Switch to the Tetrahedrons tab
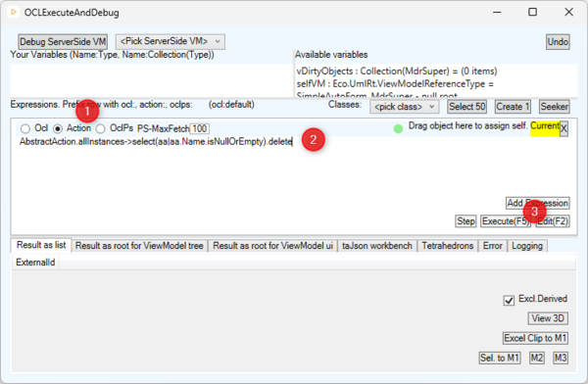This screenshot has width=588, height=384. [x=448, y=246]
